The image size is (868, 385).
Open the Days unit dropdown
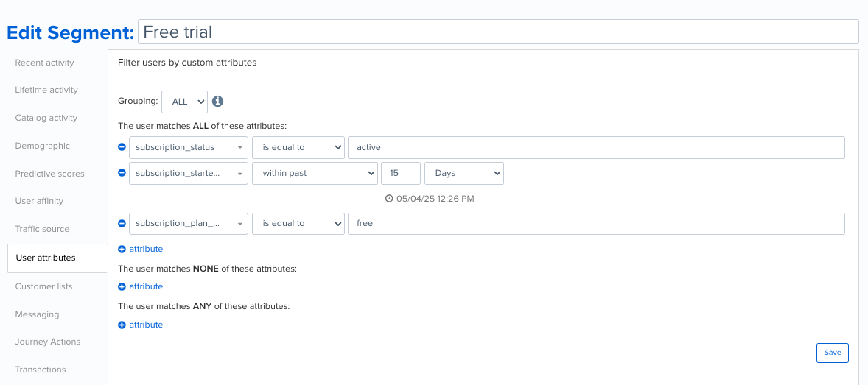464,173
